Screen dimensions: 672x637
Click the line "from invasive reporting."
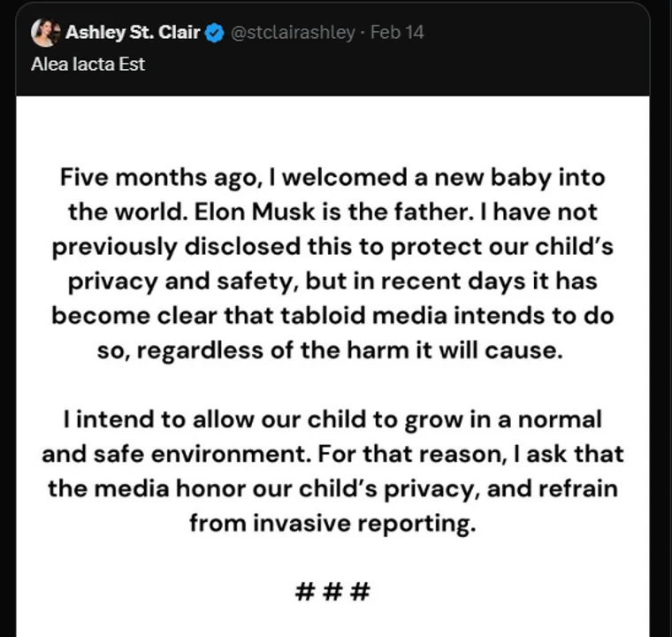click(x=332, y=522)
